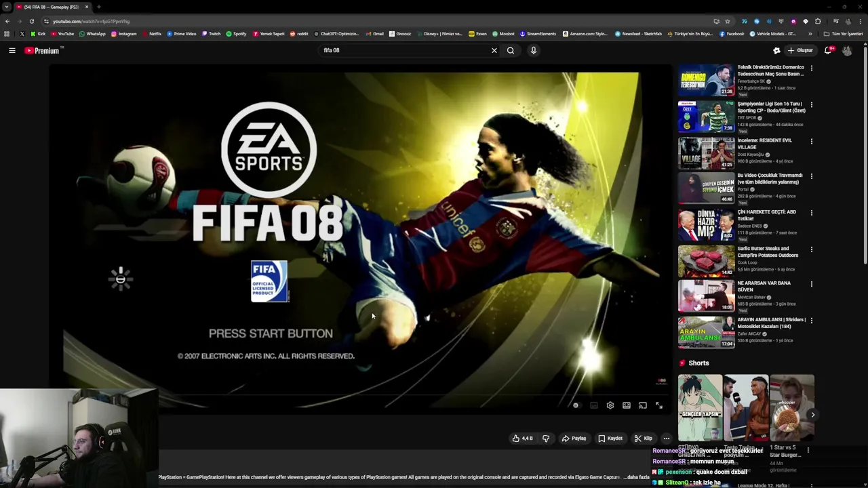Viewport: 868px width, 488px height.
Task: Open the Prime Video bookmark
Action: pyautogui.click(x=181, y=33)
